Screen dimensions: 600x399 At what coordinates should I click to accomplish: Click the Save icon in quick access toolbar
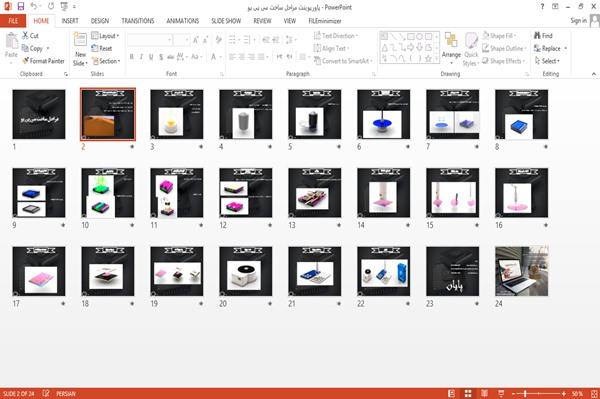[21, 7]
